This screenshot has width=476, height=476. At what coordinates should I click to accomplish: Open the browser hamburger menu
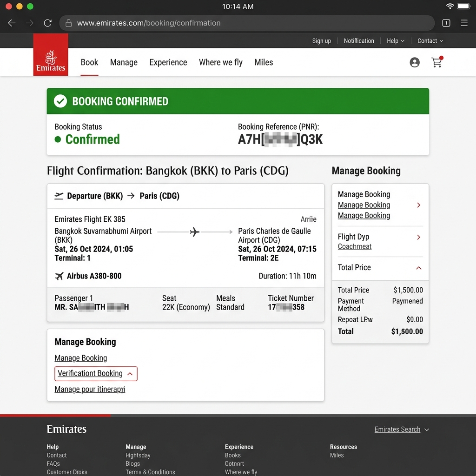click(464, 23)
